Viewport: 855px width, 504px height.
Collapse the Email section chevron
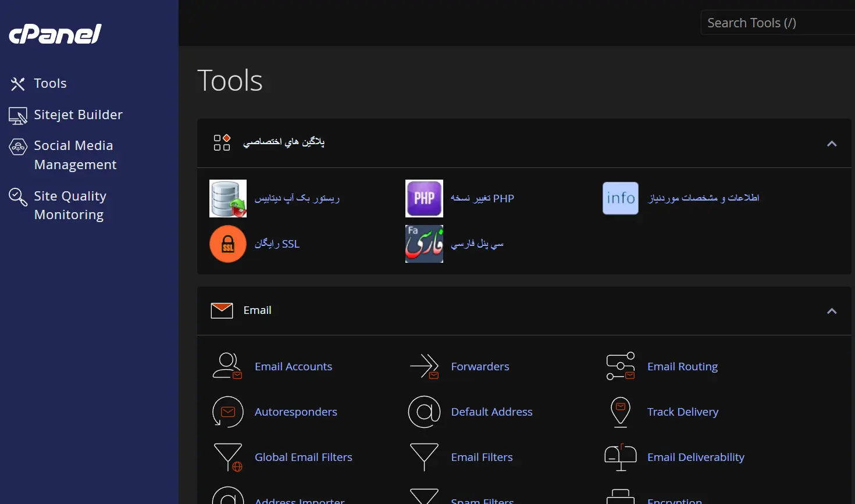pos(832,311)
